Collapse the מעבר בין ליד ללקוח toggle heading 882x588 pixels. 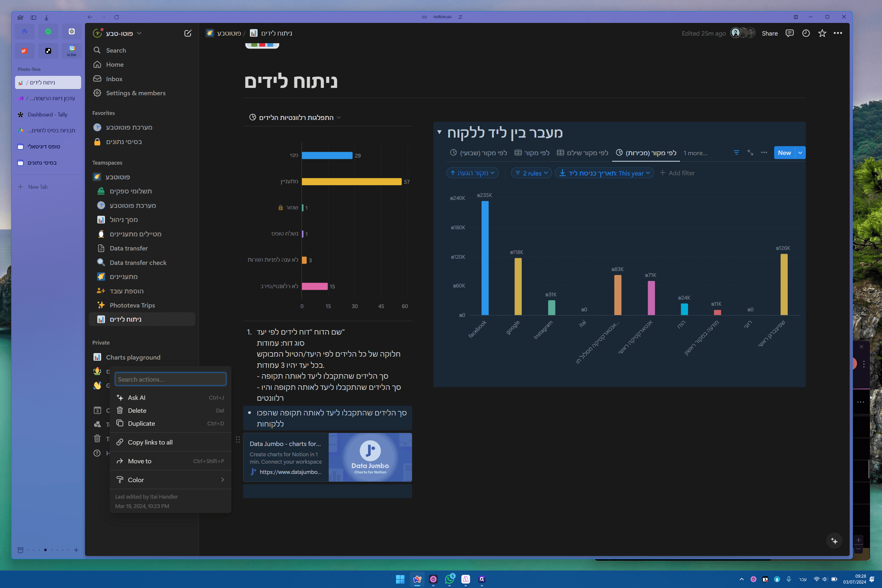click(x=439, y=132)
